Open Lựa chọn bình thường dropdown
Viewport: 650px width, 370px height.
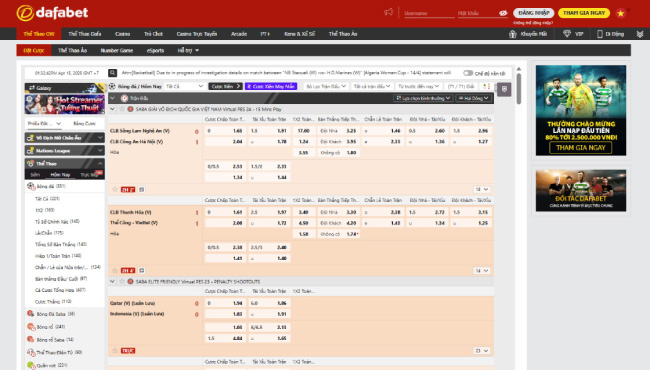423,98
